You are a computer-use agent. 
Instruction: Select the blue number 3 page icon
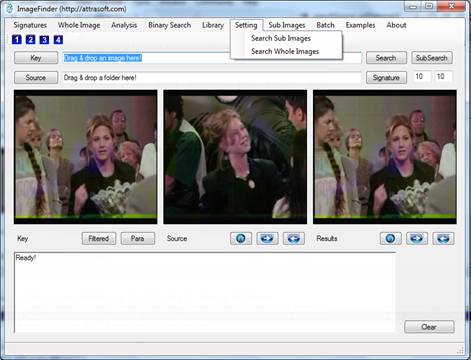pyautogui.click(x=44, y=40)
